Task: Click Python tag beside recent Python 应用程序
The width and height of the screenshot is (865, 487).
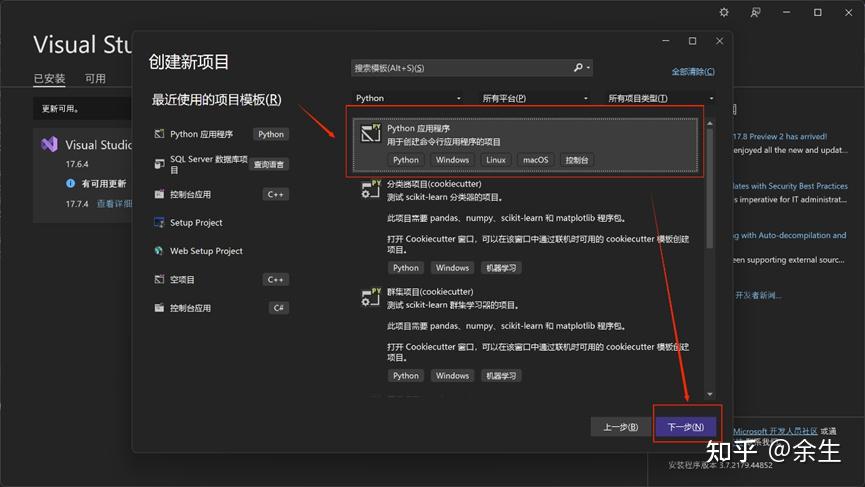Action: [x=271, y=134]
